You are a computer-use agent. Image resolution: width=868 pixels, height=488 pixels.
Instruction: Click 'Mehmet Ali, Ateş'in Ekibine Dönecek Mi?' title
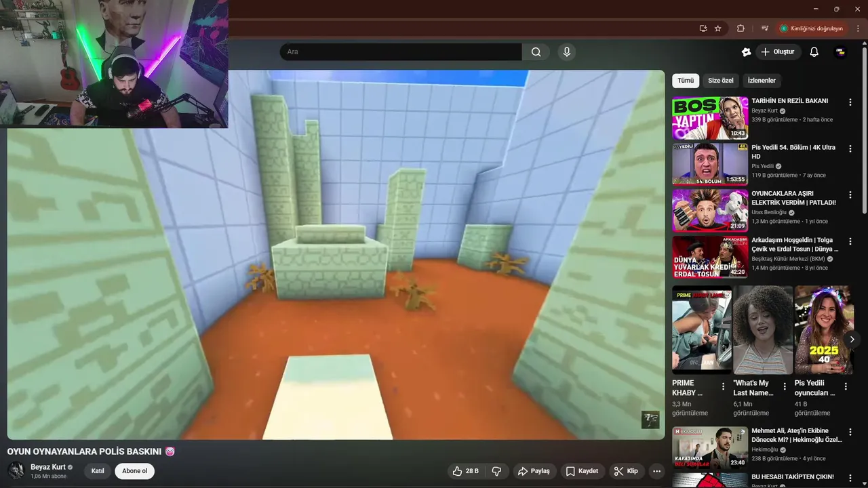(x=797, y=435)
